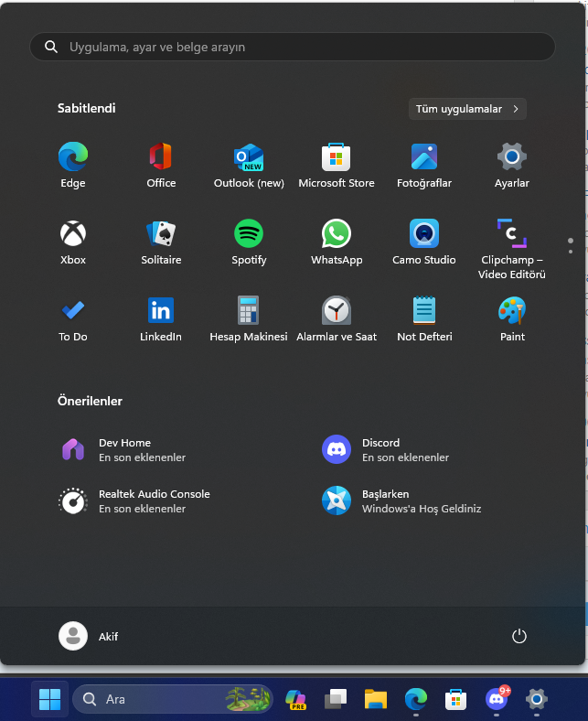Open Edge from the taskbar
Image resolution: width=588 pixels, height=721 pixels.
tap(416, 699)
